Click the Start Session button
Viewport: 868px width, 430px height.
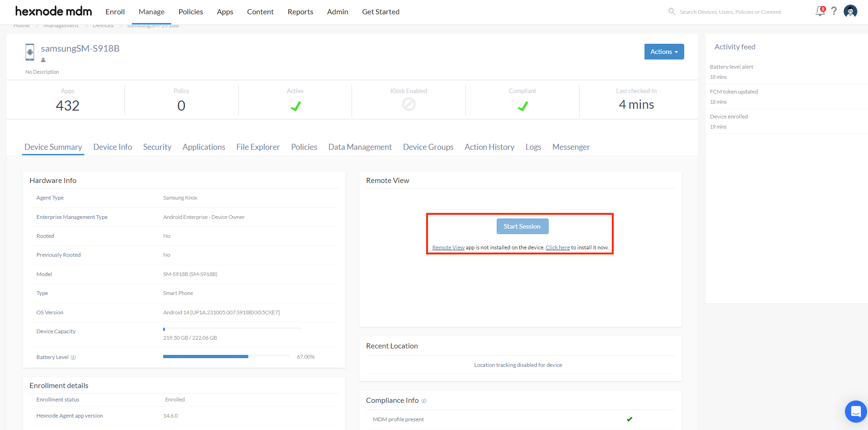pos(522,226)
